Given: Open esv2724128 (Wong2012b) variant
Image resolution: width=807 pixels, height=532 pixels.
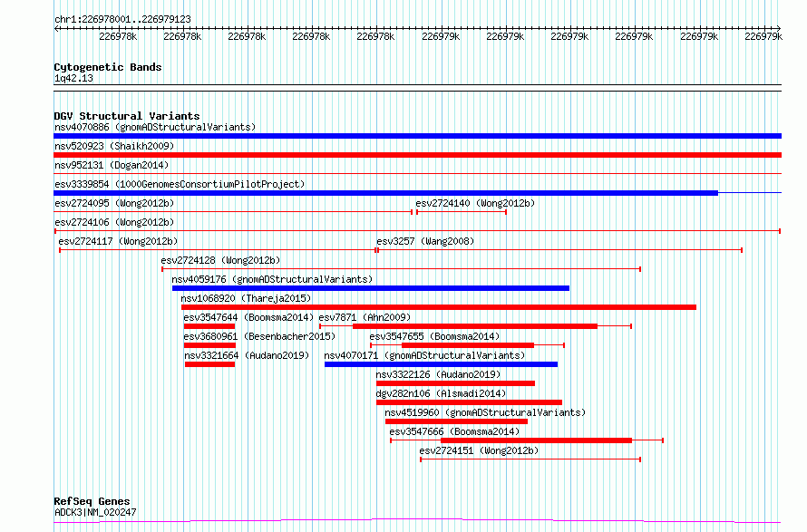Looking at the screenshot, I should [x=221, y=260].
